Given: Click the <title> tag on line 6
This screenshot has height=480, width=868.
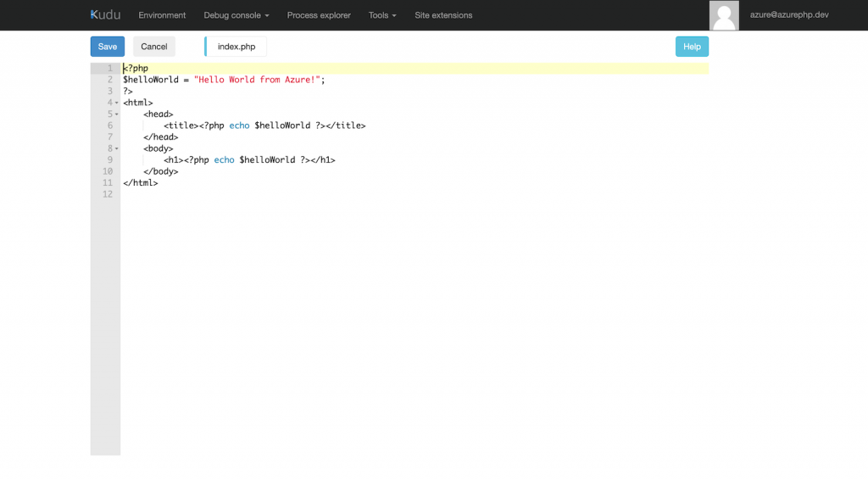Looking at the screenshot, I should pyautogui.click(x=181, y=126).
